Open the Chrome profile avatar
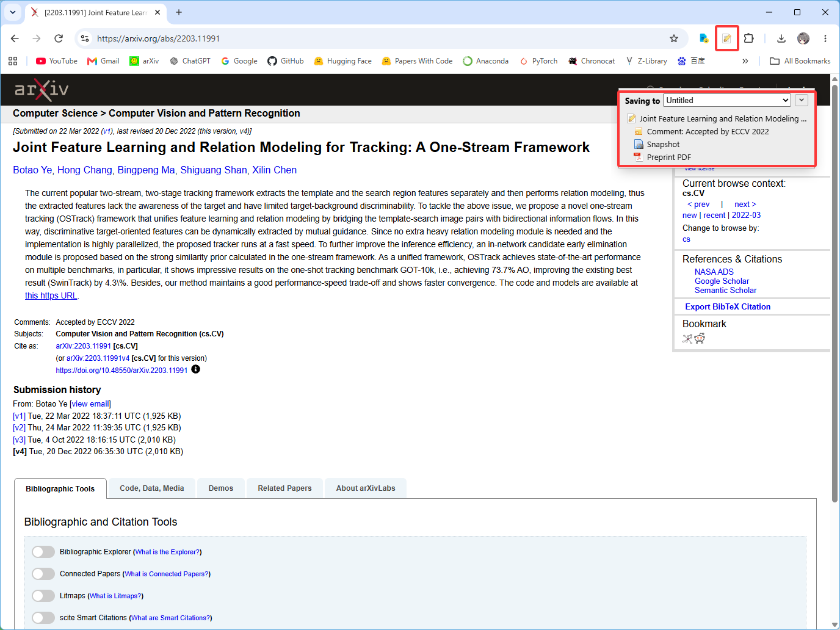Viewport: 840px width, 630px height. point(803,38)
